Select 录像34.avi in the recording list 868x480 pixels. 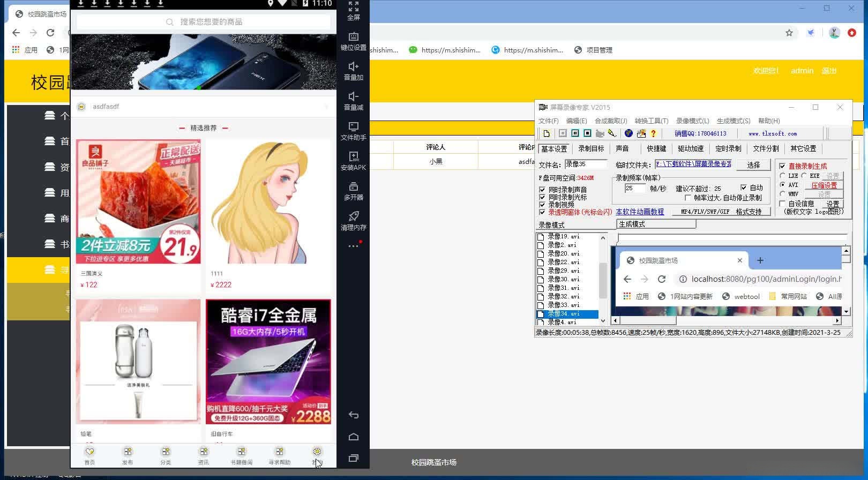tap(567, 313)
